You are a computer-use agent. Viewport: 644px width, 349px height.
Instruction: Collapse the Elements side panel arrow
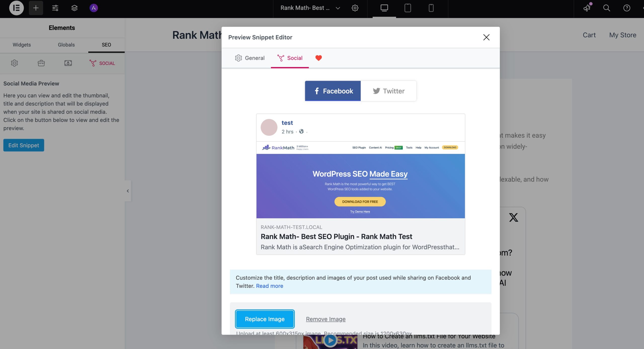click(128, 191)
